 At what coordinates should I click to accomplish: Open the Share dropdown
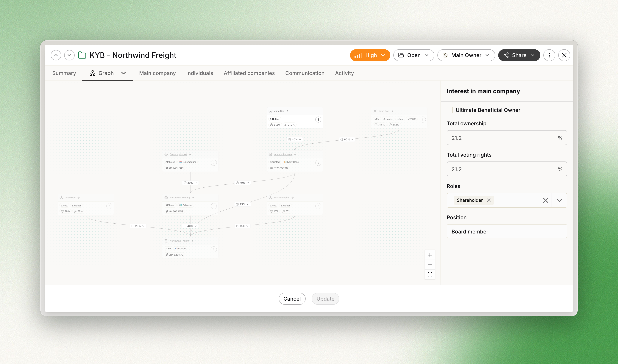(519, 55)
